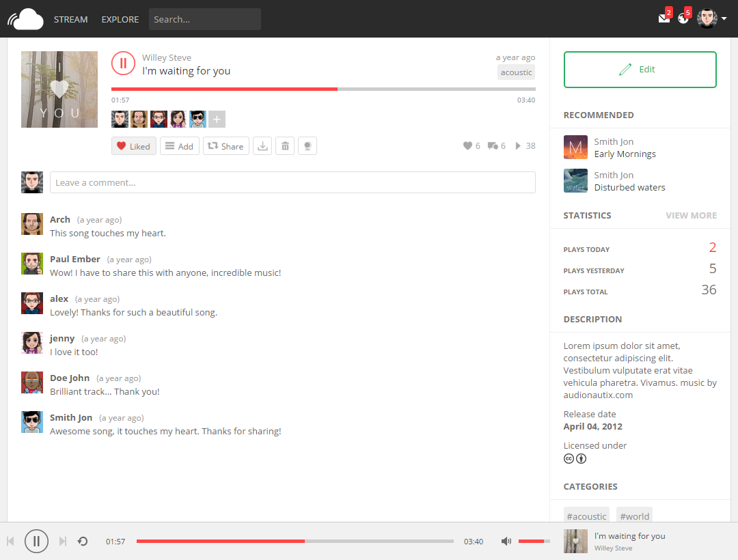Click the likes count heart icon
Image resolution: width=738 pixels, height=560 pixels.
[467, 145]
